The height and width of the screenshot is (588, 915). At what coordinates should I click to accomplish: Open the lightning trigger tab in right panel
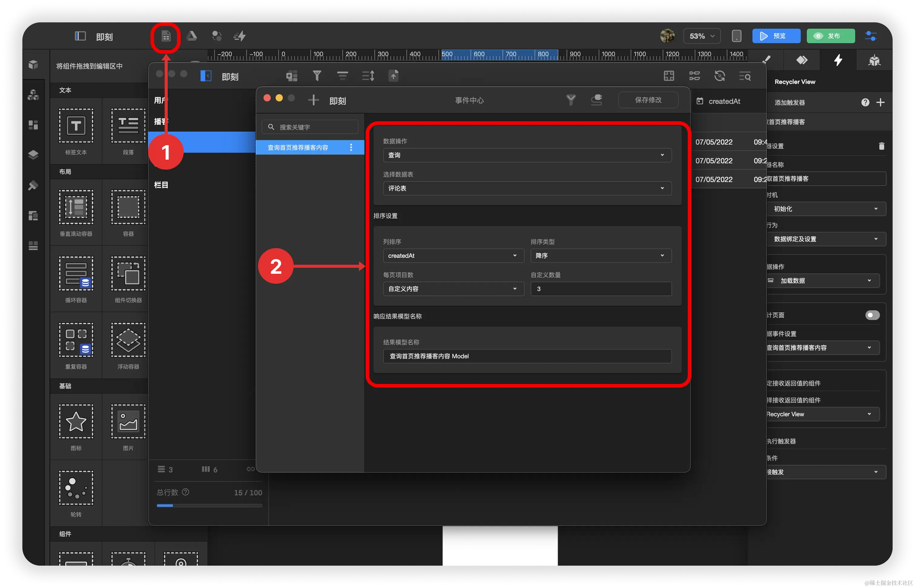click(838, 60)
